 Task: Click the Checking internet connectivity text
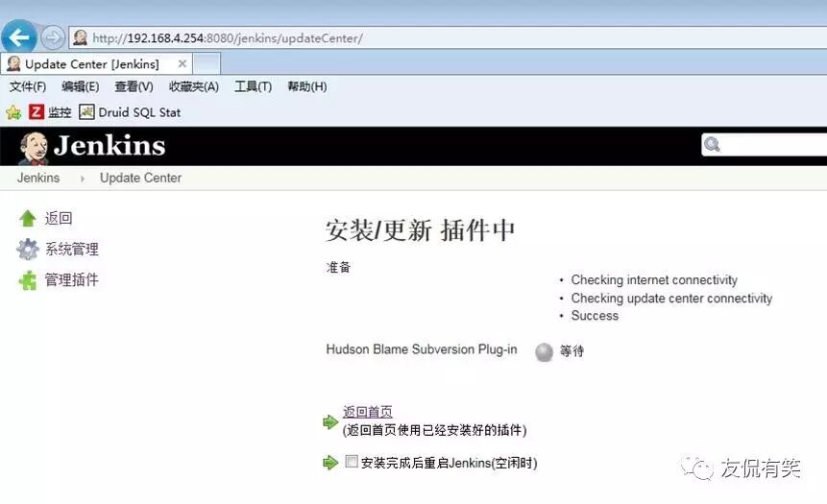click(x=654, y=280)
